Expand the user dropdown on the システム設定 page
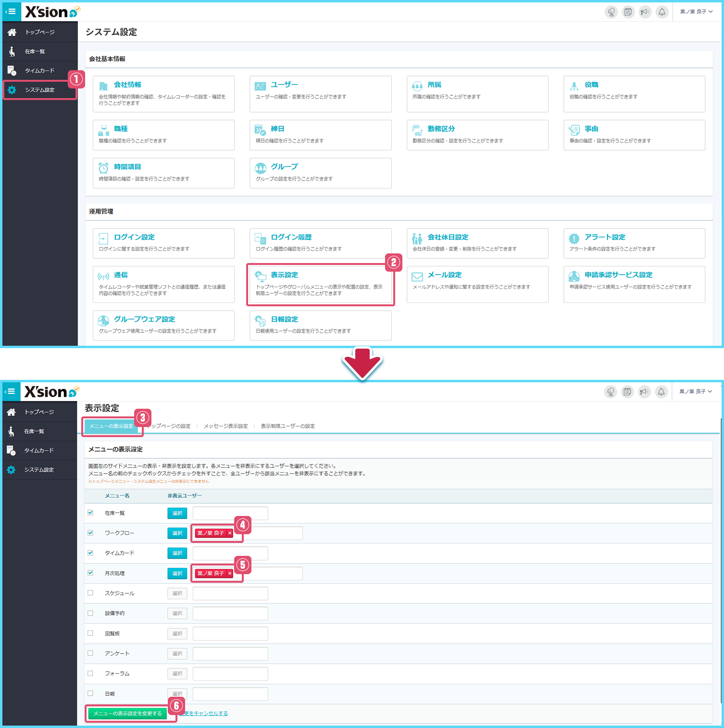Image resolution: width=724 pixels, height=728 pixels. [x=696, y=12]
